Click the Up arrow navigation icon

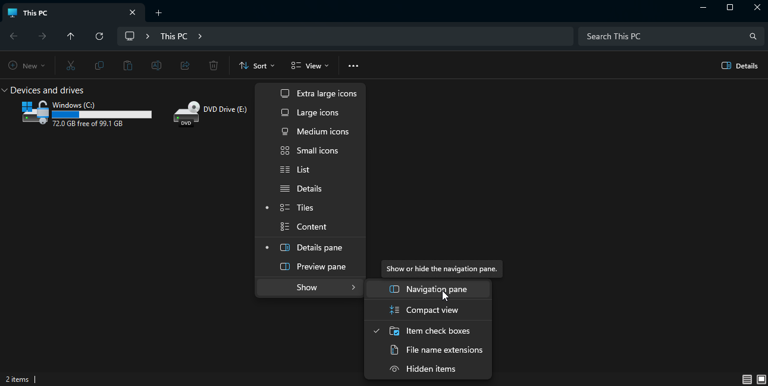[71, 36]
